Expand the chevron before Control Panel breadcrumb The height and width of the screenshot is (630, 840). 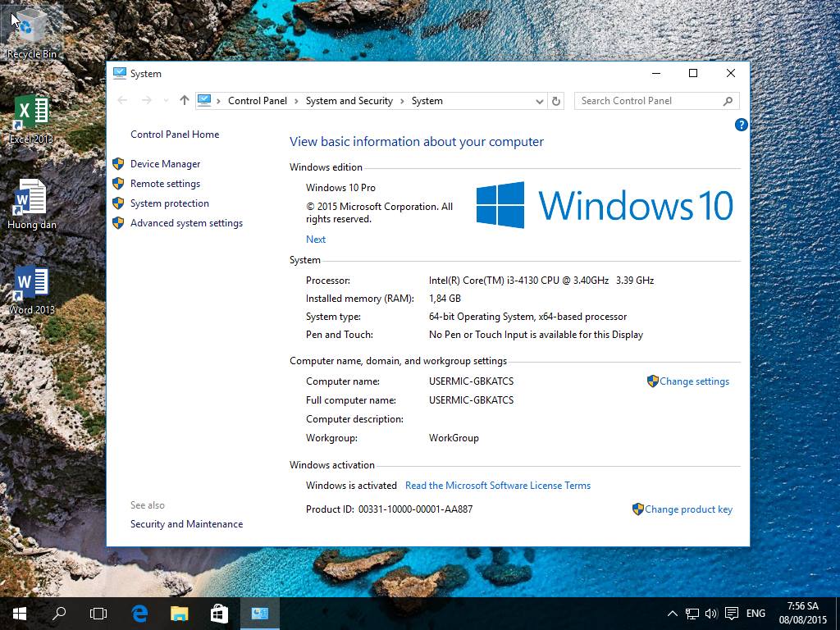pyautogui.click(x=218, y=101)
